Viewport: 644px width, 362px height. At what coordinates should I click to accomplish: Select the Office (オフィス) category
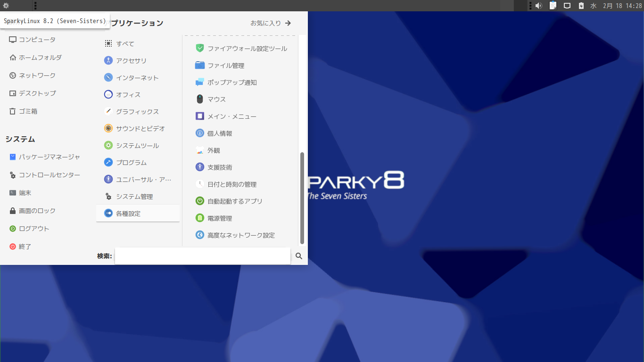point(138,95)
